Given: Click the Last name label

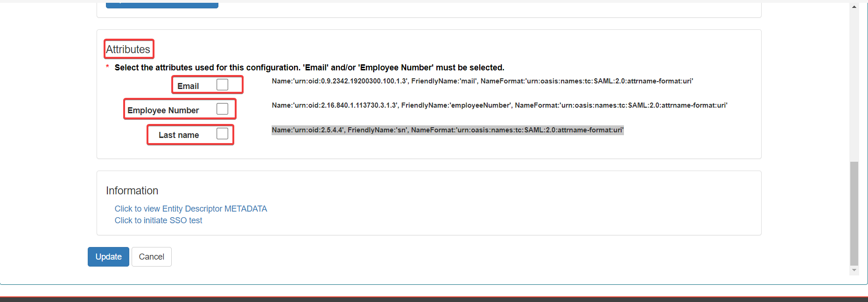Looking at the screenshot, I should pos(179,135).
